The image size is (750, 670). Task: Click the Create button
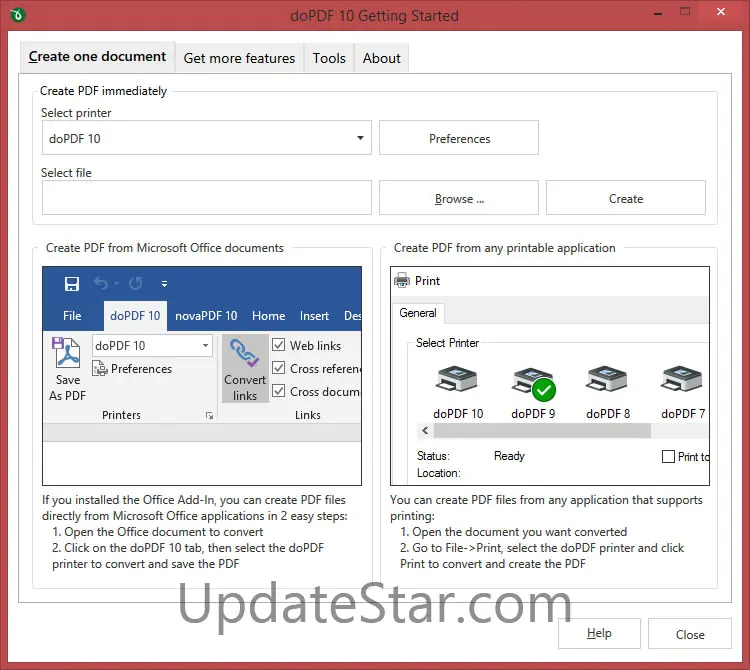pyautogui.click(x=626, y=198)
